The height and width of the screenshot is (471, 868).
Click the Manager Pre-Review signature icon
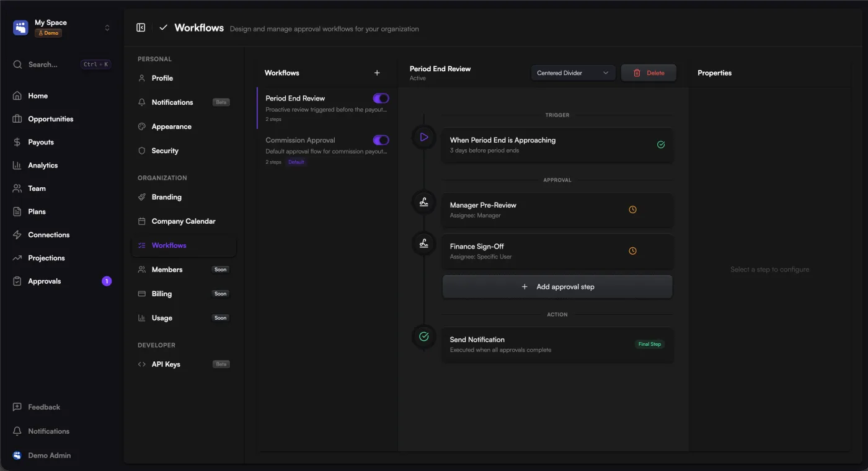[424, 202]
